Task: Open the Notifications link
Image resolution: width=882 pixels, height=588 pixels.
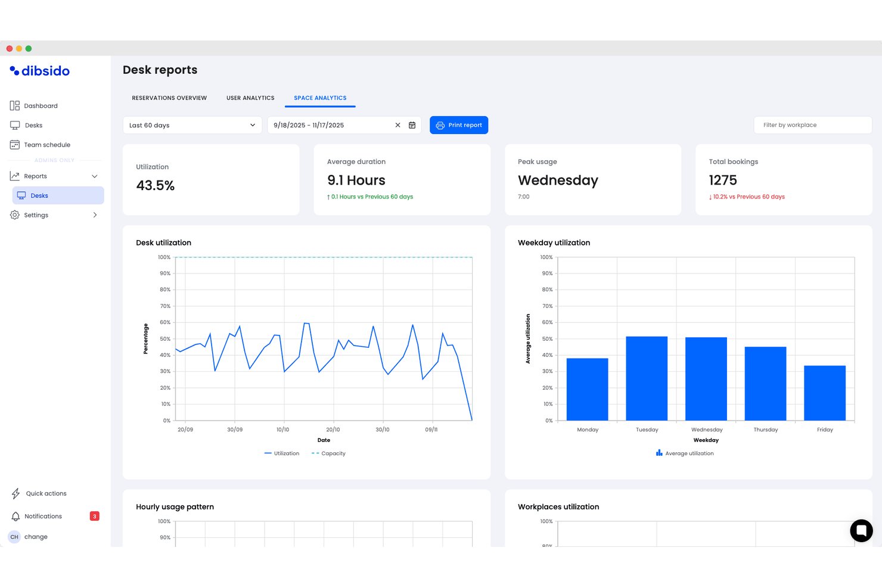Action: [43, 517]
